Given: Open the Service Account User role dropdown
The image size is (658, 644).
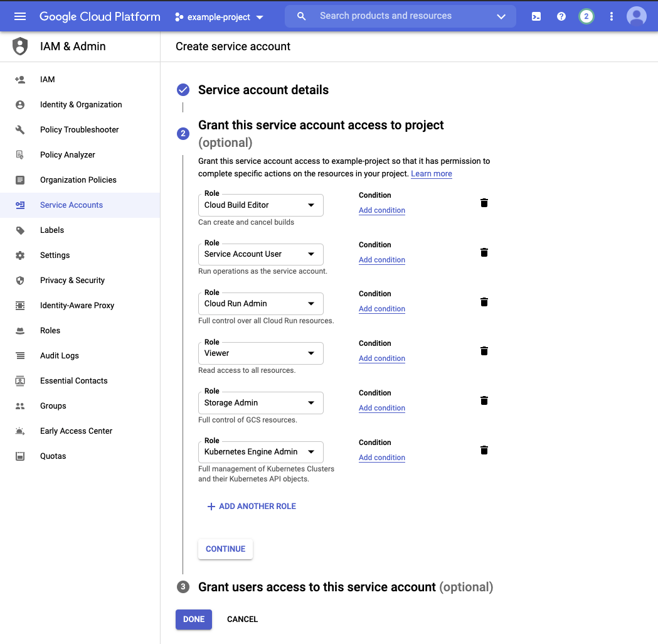Looking at the screenshot, I should (260, 254).
